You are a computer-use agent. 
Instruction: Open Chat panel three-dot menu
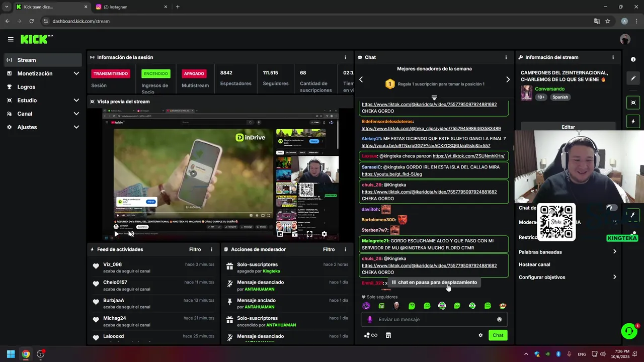click(x=506, y=57)
